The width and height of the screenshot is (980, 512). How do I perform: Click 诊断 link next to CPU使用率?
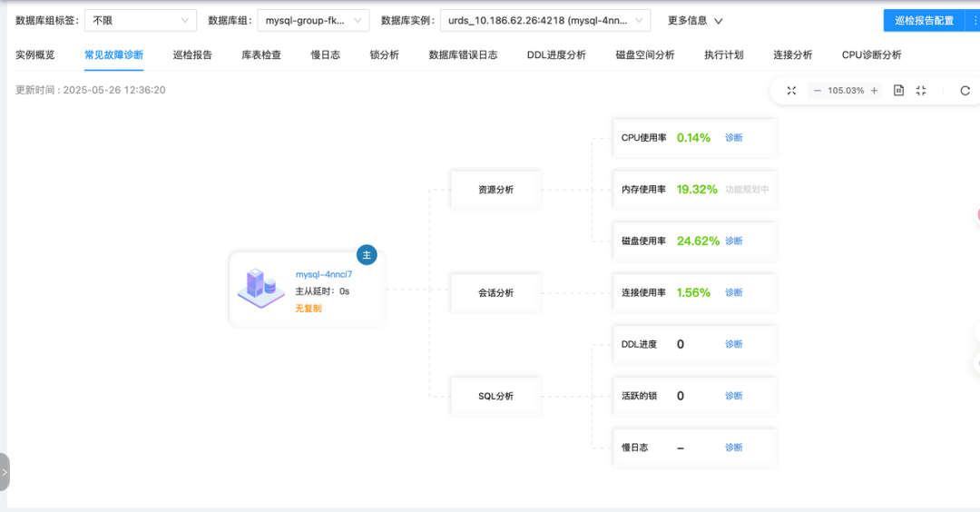click(x=734, y=138)
